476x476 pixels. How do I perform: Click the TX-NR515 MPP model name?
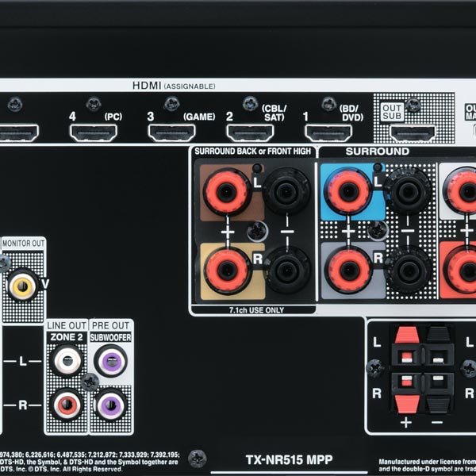[289, 459]
